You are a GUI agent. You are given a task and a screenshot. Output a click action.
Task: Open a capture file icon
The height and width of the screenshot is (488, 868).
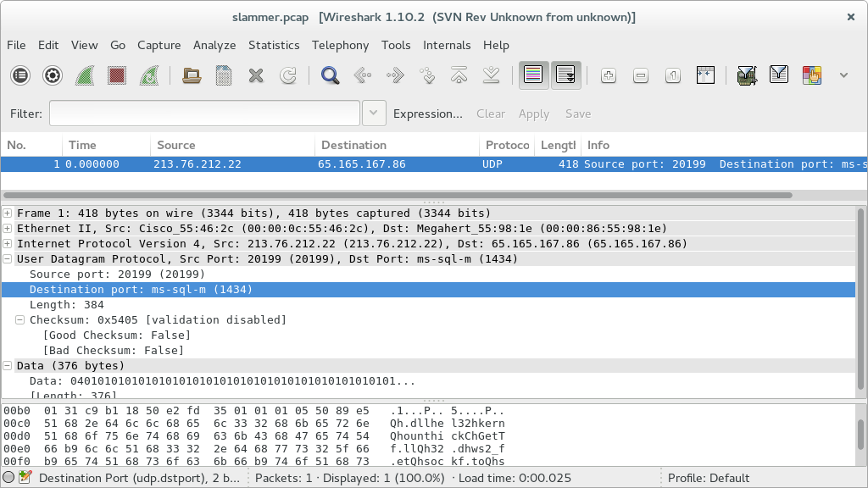(192, 75)
